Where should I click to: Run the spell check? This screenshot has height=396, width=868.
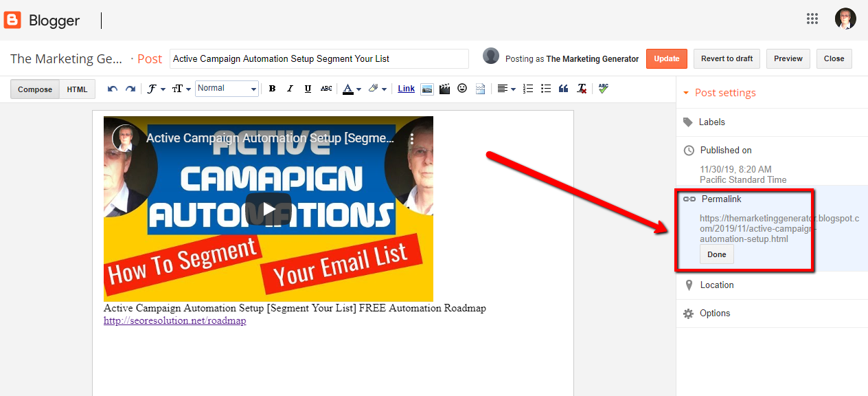click(603, 89)
